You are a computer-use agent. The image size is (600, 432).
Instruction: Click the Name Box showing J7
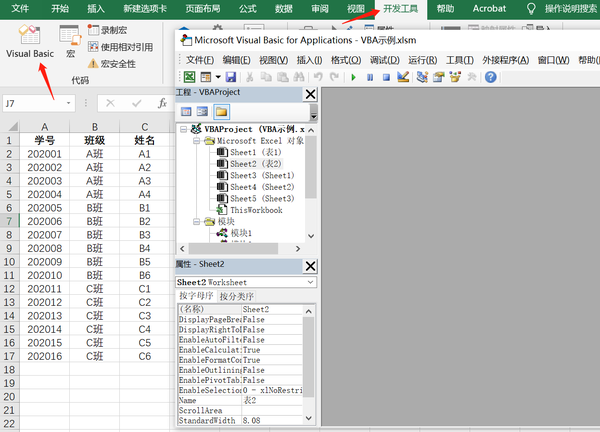click(x=34, y=103)
